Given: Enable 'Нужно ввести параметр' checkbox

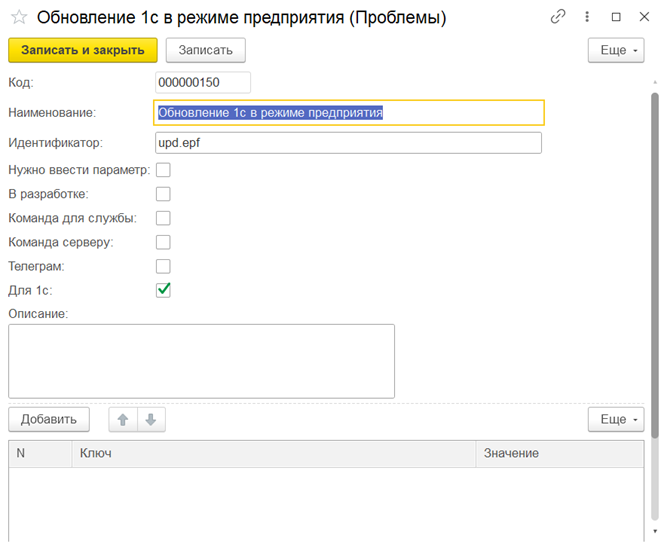Looking at the screenshot, I should click(163, 170).
